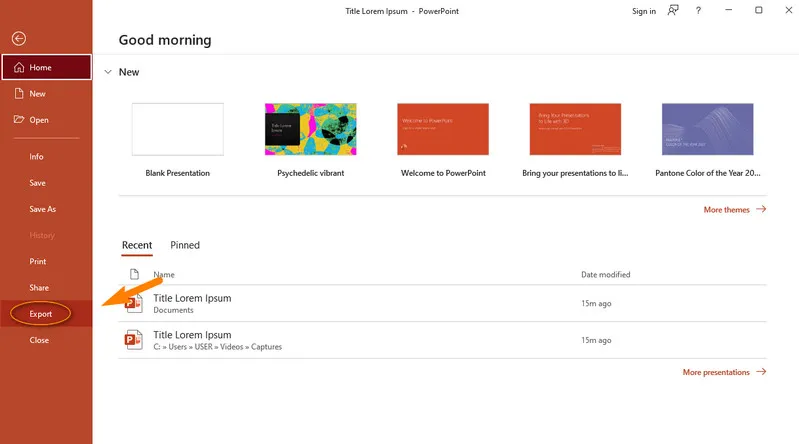Viewport: 799px width, 444px height.
Task: Click the New document icon in sidebar
Action: [x=18, y=94]
